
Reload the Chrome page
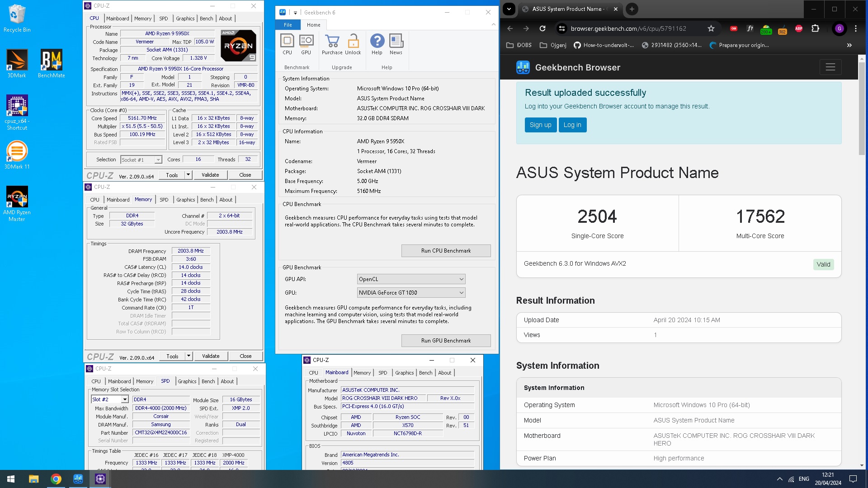tap(542, 28)
